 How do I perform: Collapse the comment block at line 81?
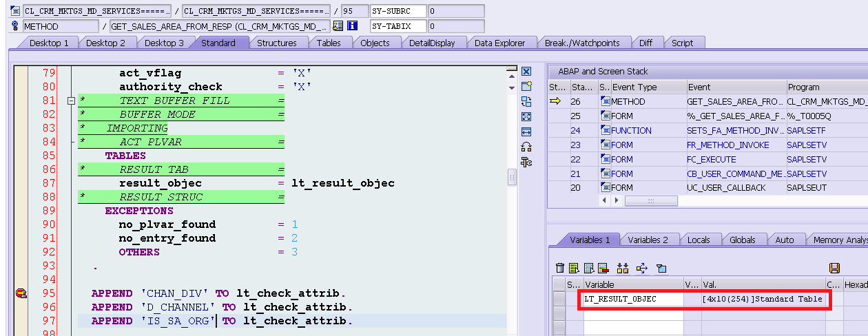(70, 101)
